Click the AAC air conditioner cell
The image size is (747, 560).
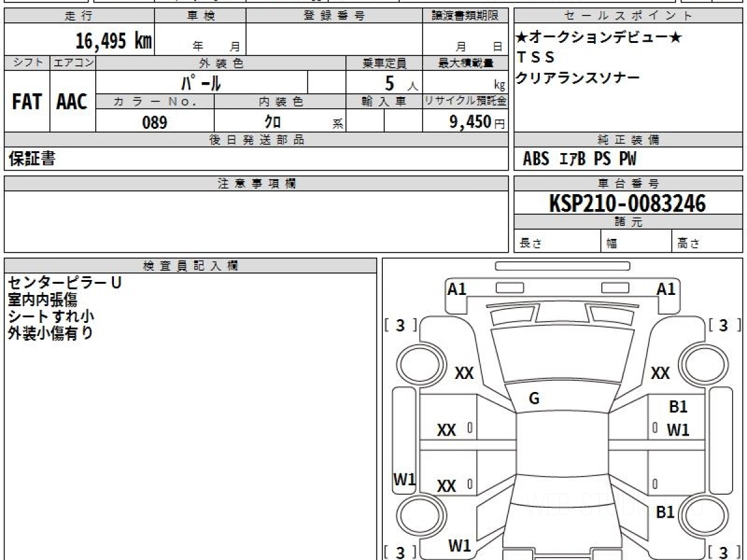(x=72, y=102)
